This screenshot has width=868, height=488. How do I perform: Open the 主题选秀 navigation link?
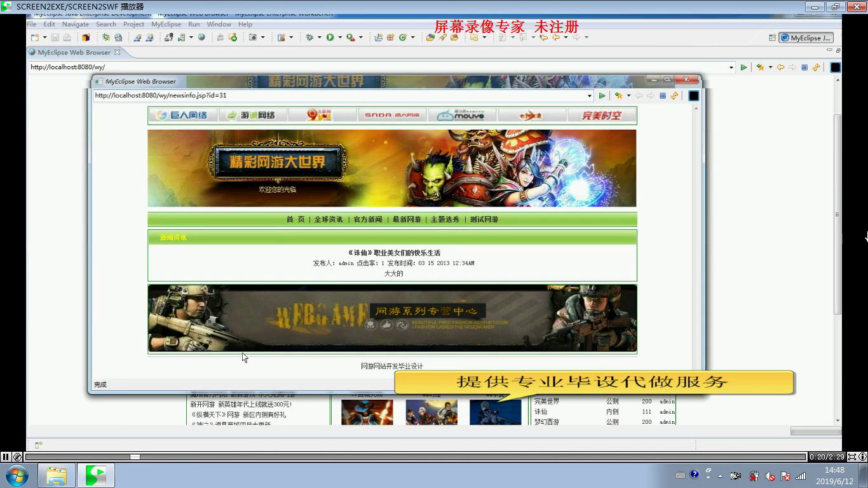445,219
